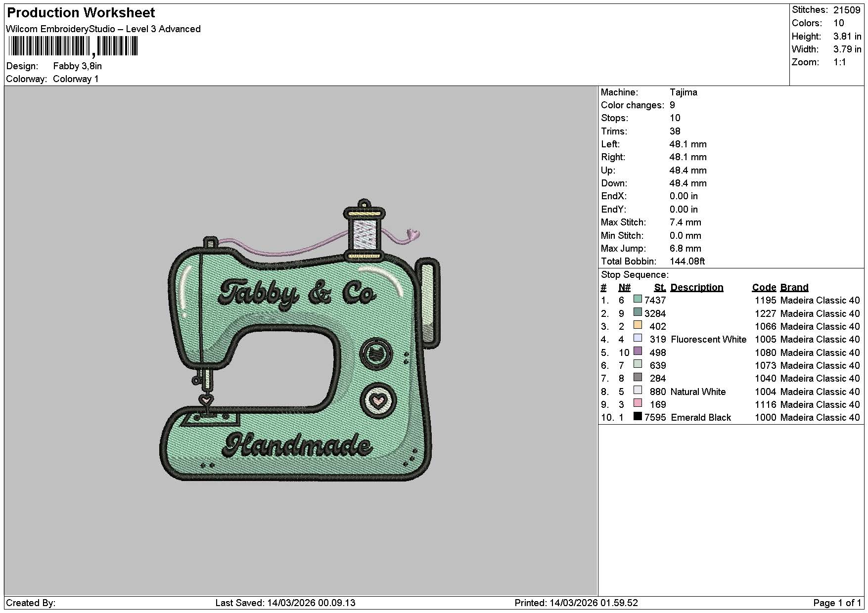The height and width of the screenshot is (613, 868).
Task: Click the EndY value "0.00 in"
Action: tap(684, 209)
